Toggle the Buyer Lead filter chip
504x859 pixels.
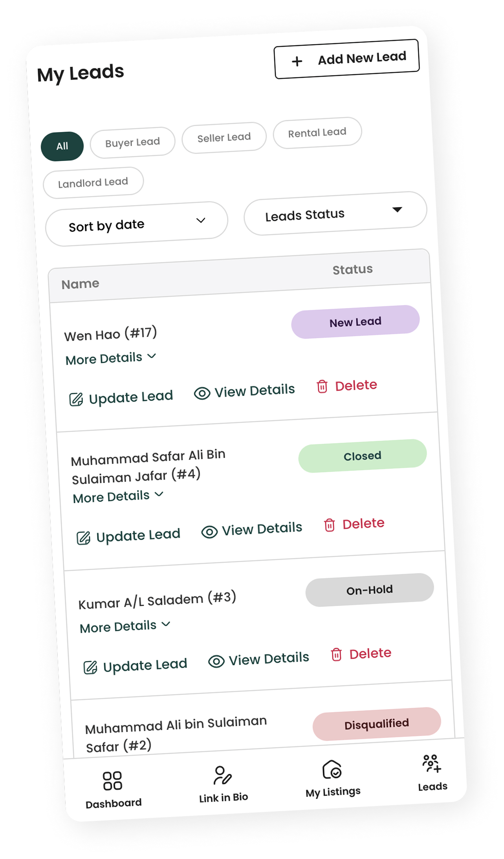click(132, 142)
